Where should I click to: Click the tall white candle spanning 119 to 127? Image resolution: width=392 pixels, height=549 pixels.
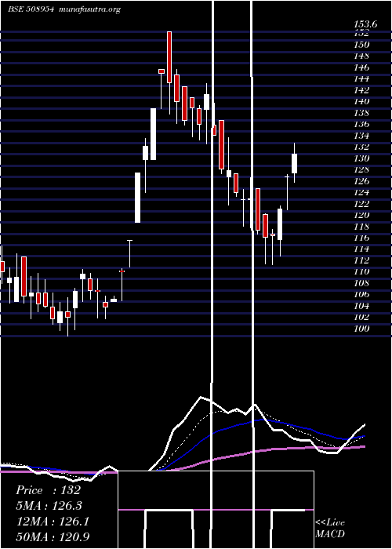[x=138, y=198]
